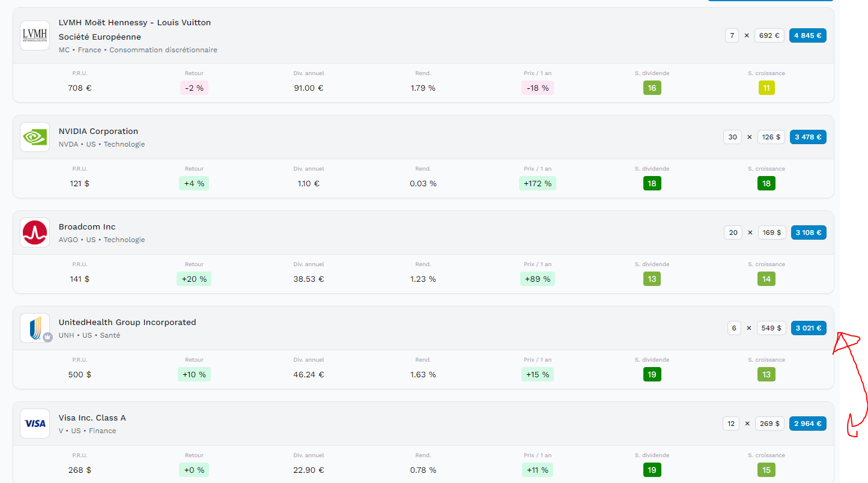The width and height of the screenshot is (868, 483).
Task: Click LVMH total value 4 845 € badge
Action: pyautogui.click(x=808, y=35)
